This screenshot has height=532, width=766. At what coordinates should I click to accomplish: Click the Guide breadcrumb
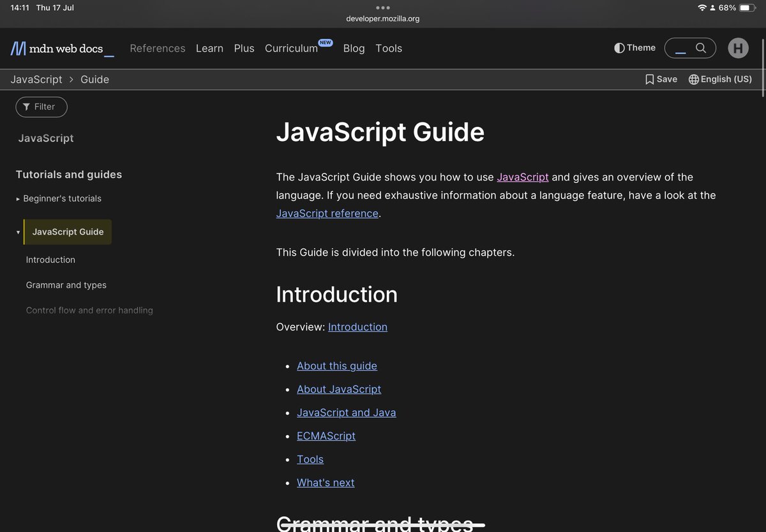(94, 79)
